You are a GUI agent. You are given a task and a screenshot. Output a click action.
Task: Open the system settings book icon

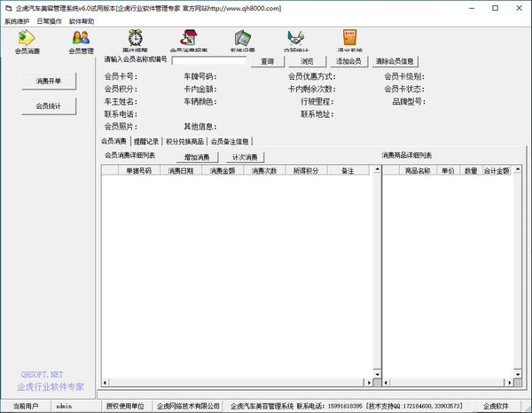pos(243,40)
